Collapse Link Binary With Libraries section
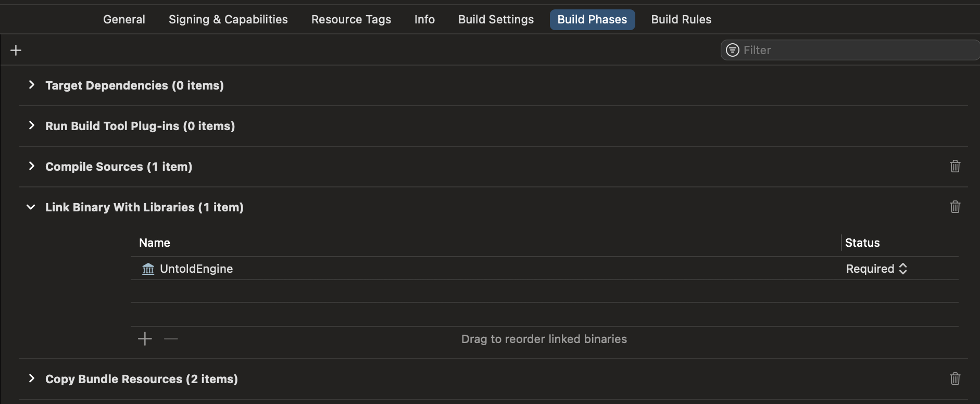 click(31, 207)
